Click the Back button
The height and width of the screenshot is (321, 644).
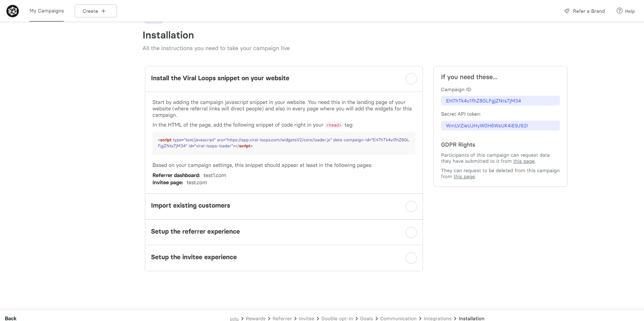[x=11, y=319]
